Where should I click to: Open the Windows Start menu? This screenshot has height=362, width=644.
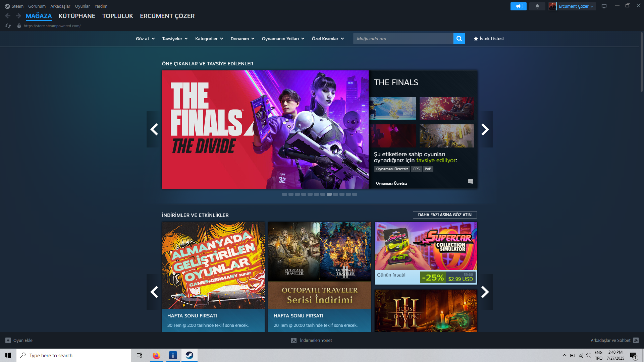tap(8, 355)
